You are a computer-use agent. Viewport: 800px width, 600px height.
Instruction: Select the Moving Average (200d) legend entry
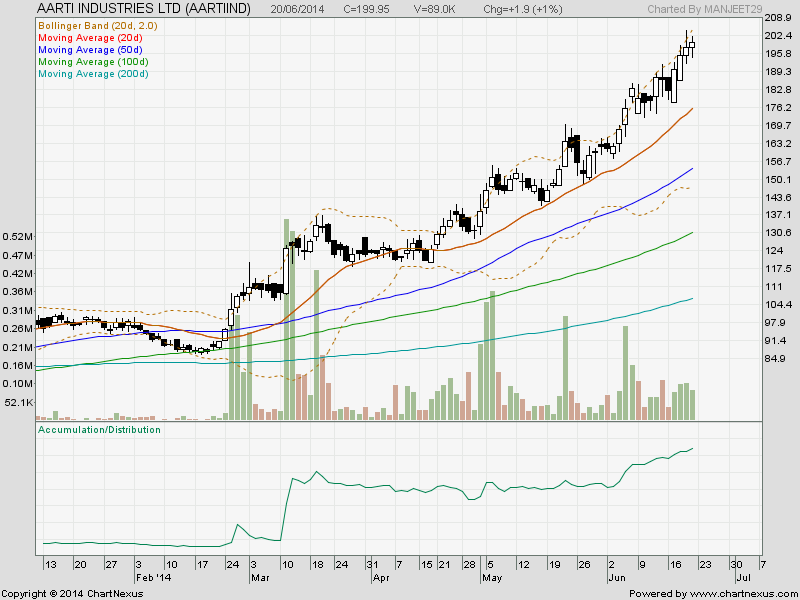[x=93, y=74]
